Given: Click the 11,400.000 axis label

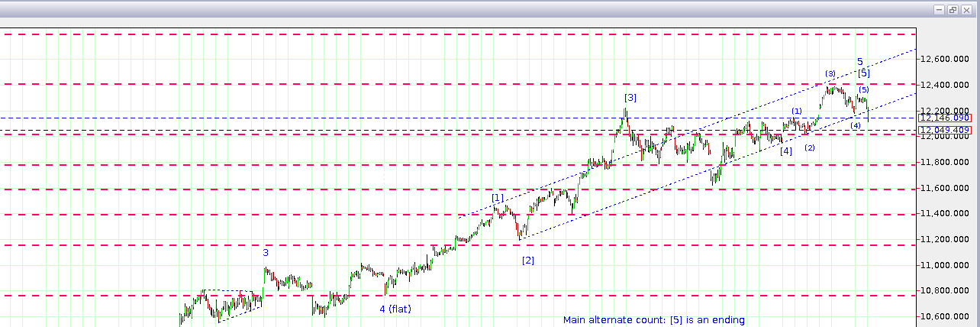Looking at the screenshot, I should 945,214.
